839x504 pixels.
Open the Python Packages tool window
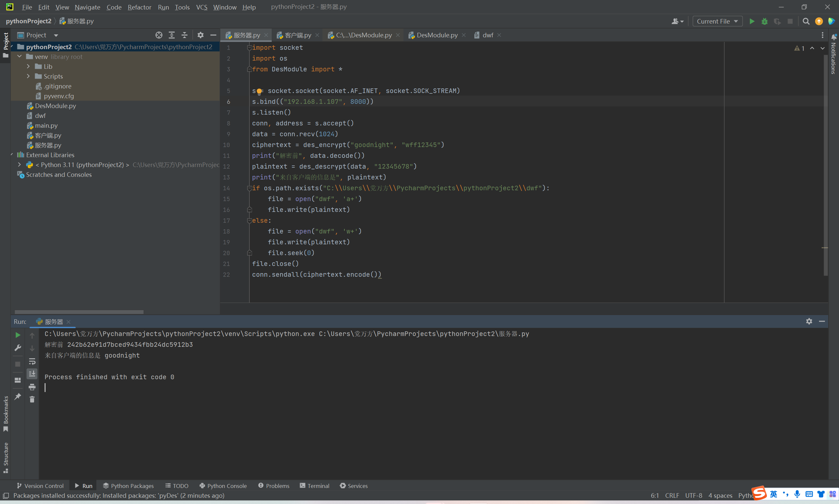[x=128, y=486]
